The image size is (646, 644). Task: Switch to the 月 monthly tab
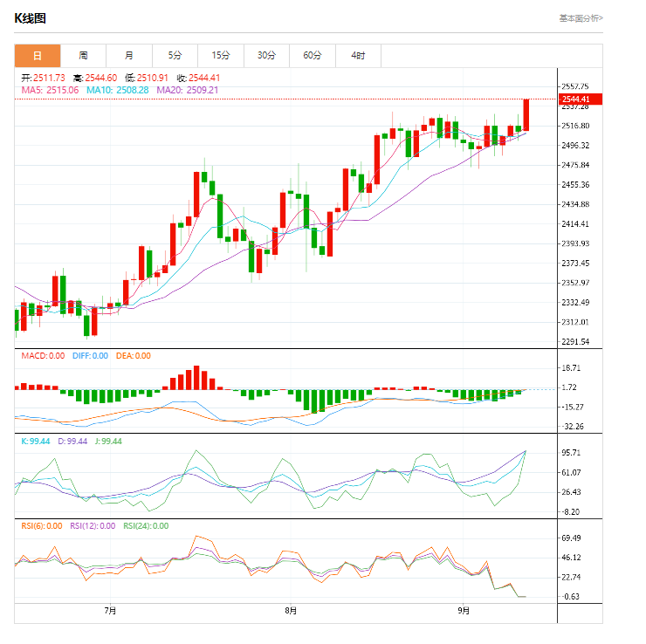(129, 56)
